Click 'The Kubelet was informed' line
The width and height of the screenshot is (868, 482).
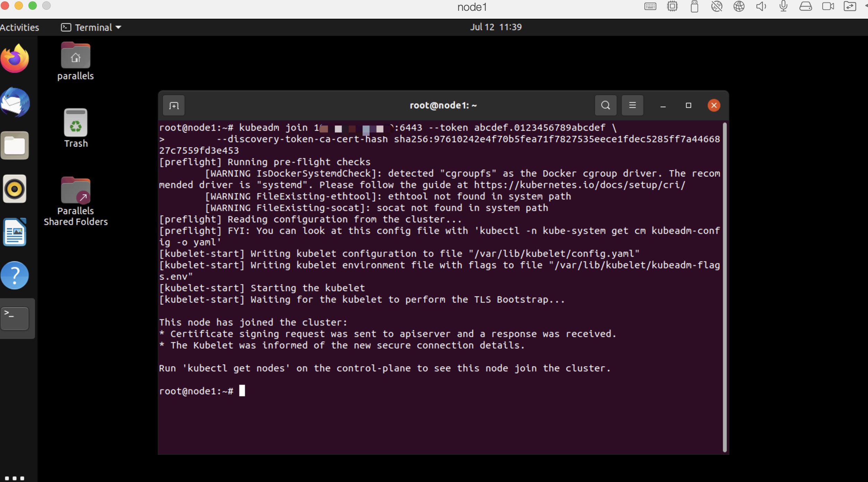(342, 345)
